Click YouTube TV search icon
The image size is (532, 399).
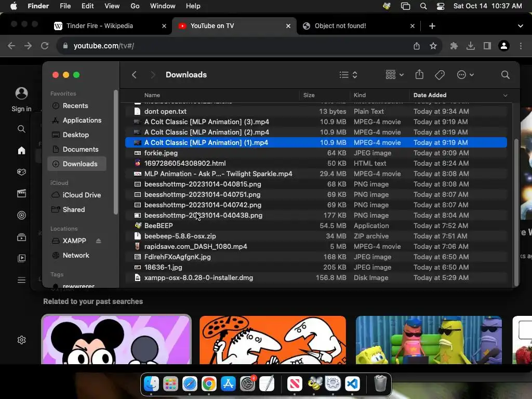(21, 129)
